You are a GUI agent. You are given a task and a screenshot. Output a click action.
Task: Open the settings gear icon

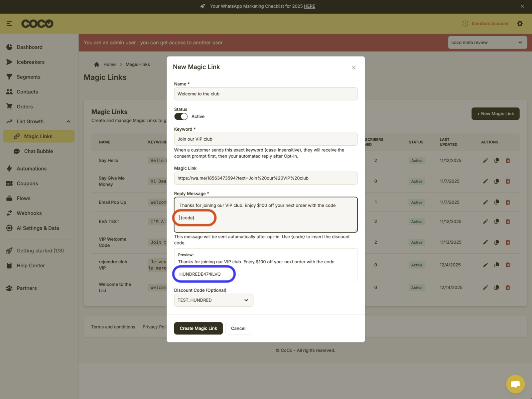520,24
